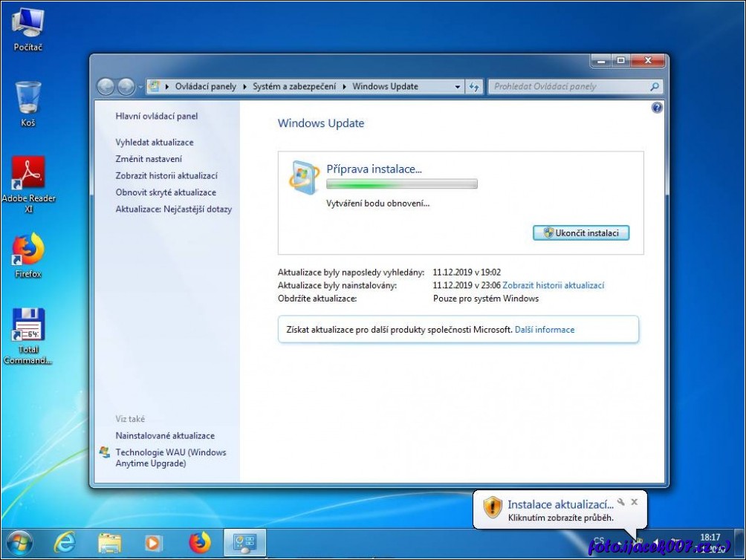Select Změnit nastavení in the sidebar
The width and height of the screenshot is (746, 560).
pyautogui.click(x=149, y=159)
